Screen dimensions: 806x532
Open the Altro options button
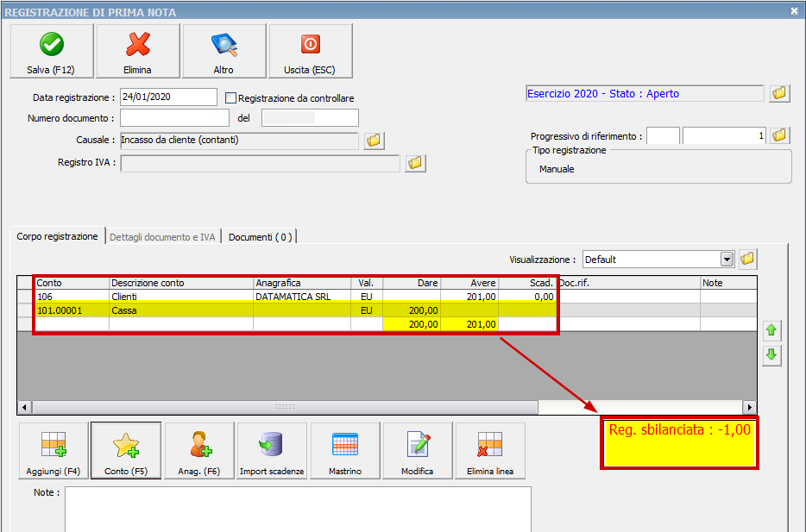click(224, 51)
